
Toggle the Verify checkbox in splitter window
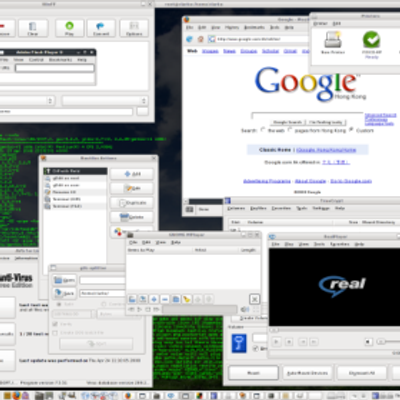[55, 324]
